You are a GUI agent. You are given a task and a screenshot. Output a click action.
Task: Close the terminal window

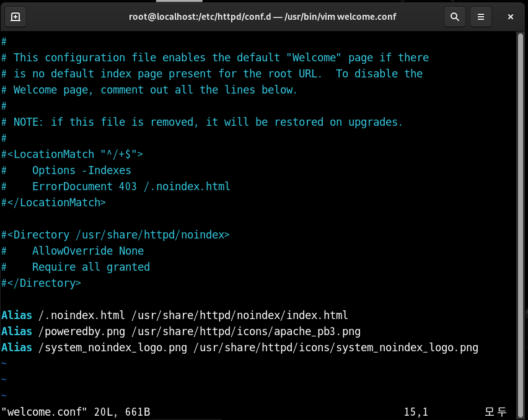click(x=511, y=17)
